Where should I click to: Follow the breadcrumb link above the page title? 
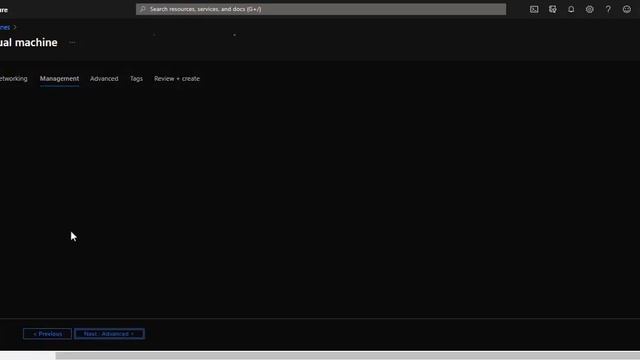tap(5, 27)
